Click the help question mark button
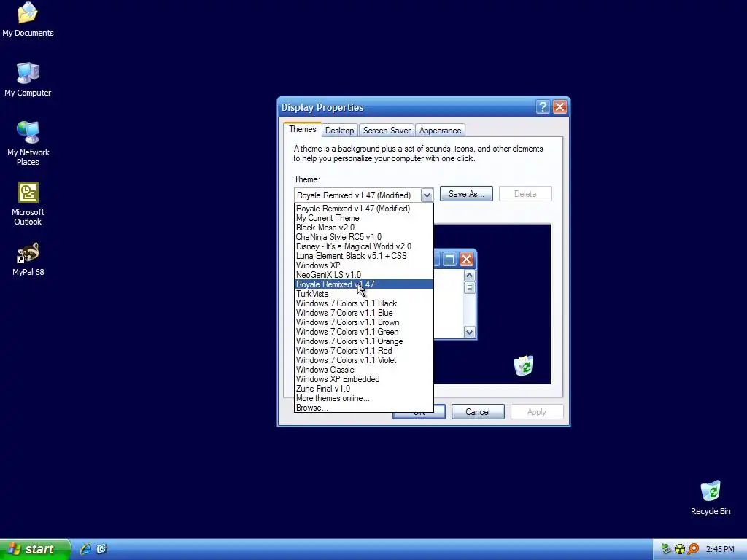Image resolution: width=747 pixels, height=560 pixels. pos(543,106)
